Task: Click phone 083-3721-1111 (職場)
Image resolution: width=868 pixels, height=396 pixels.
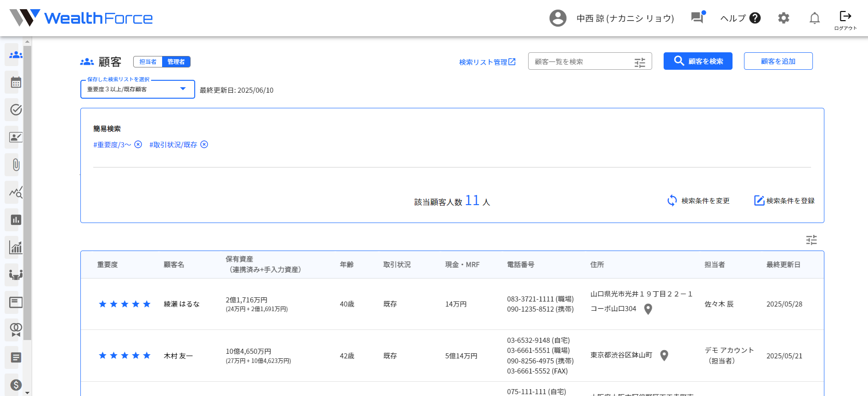Action: (x=540, y=299)
